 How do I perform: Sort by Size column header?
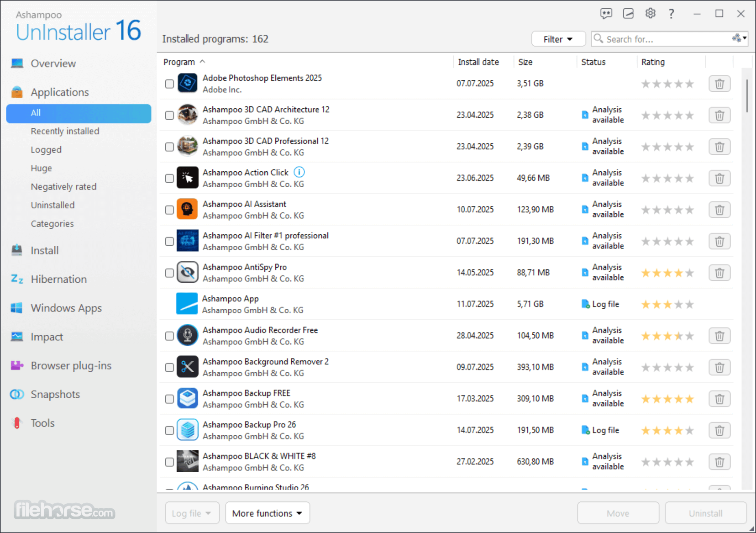coord(525,62)
